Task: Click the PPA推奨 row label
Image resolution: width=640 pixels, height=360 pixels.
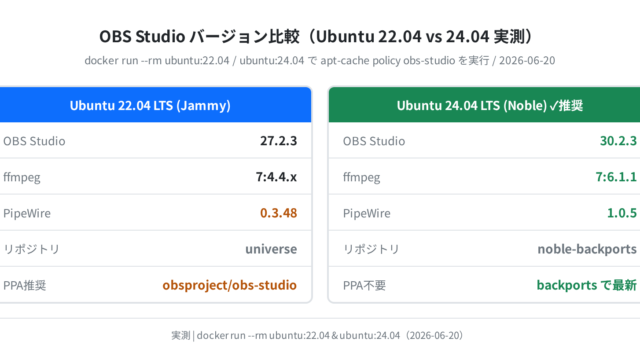Action: point(24,285)
